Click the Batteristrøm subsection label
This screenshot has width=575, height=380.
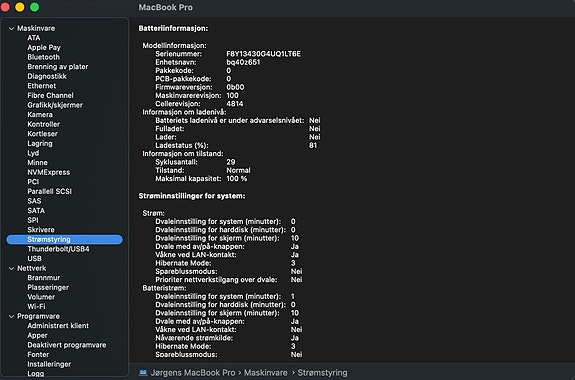(x=164, y=288)
